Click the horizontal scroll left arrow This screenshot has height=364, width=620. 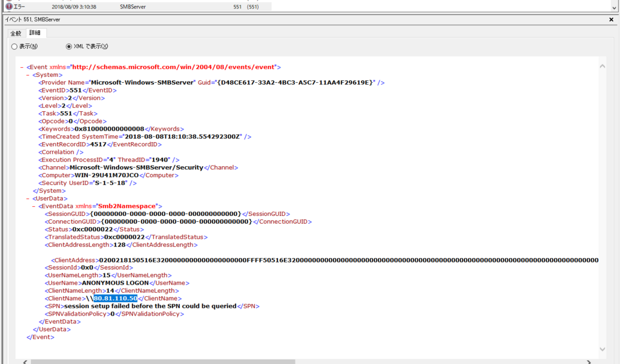point(25,362)
